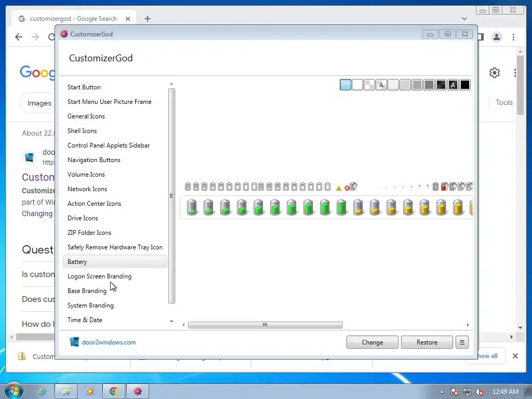This screenshot has height=399, width=532.
Task: Open the Base Branding category
Action: 87,291
